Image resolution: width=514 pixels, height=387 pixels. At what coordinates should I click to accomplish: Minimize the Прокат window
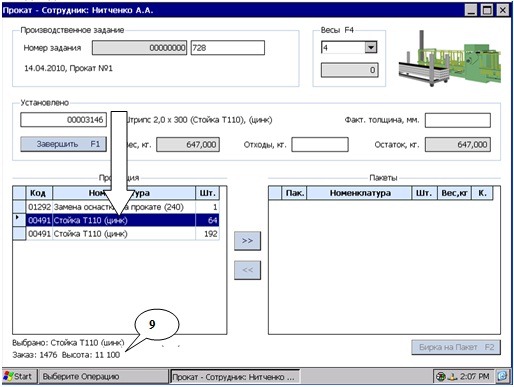coord(471,10)
